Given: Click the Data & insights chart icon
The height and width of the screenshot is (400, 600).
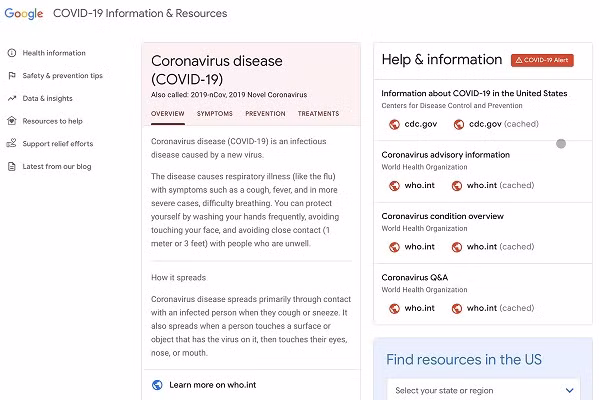Looking at the screenshot, I should coord(11,99).
